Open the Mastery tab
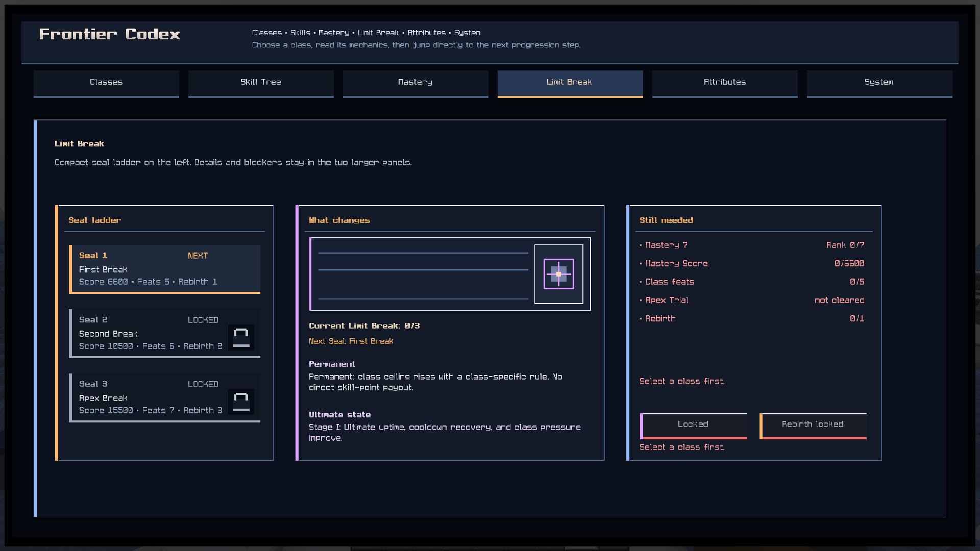This screenshot has width=980, height=551. [x=415, y=84]
